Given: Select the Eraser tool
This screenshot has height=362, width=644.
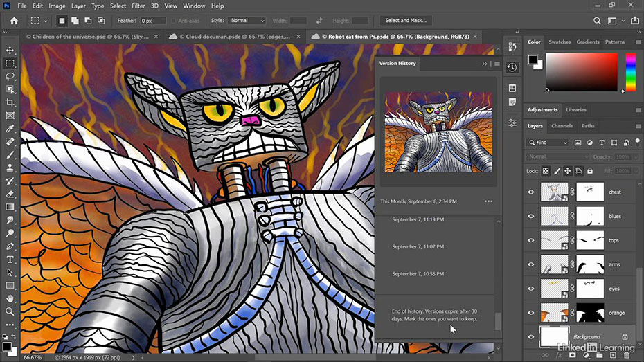Looking at the screenshot, I should (x=10, y=194).
